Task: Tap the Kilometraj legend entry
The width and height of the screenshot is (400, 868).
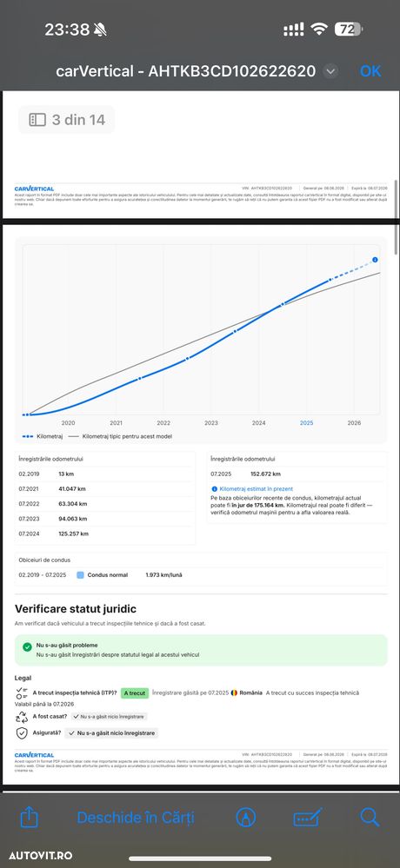Action: point(43,436)
